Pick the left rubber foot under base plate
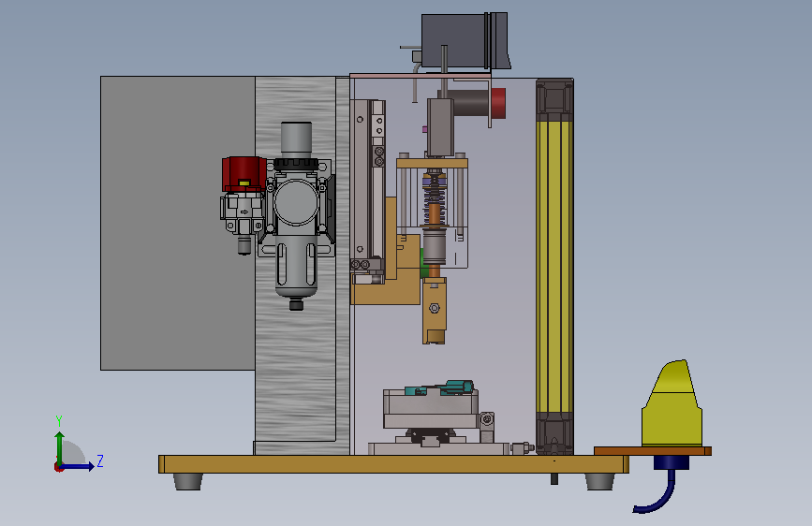Screen dimensions: 812x526 pyautogui.click(x=187, y=481)
